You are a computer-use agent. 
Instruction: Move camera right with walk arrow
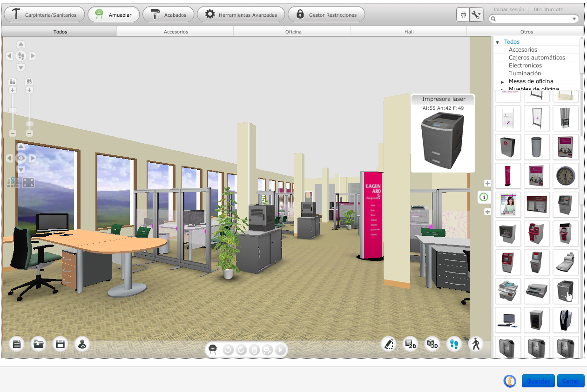33,56
